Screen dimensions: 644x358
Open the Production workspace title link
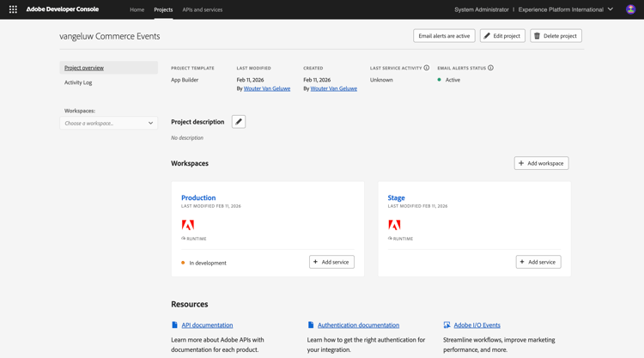[198, 197]
